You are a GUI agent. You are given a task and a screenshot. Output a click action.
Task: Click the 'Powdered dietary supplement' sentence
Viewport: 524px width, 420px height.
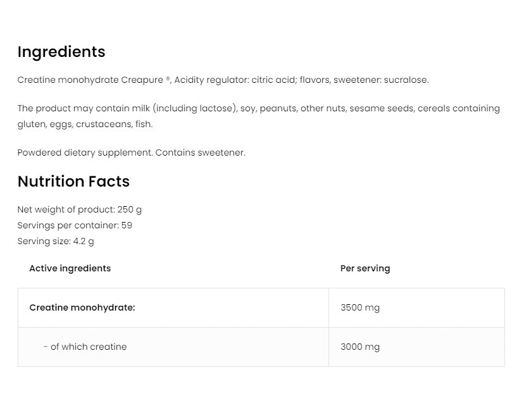[85, 153]
